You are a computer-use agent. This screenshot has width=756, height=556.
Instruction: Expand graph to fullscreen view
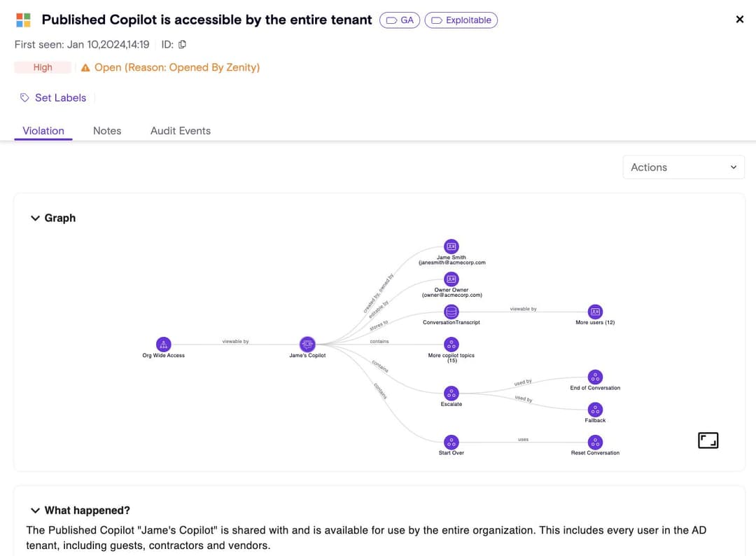click(x=708, y=440)
